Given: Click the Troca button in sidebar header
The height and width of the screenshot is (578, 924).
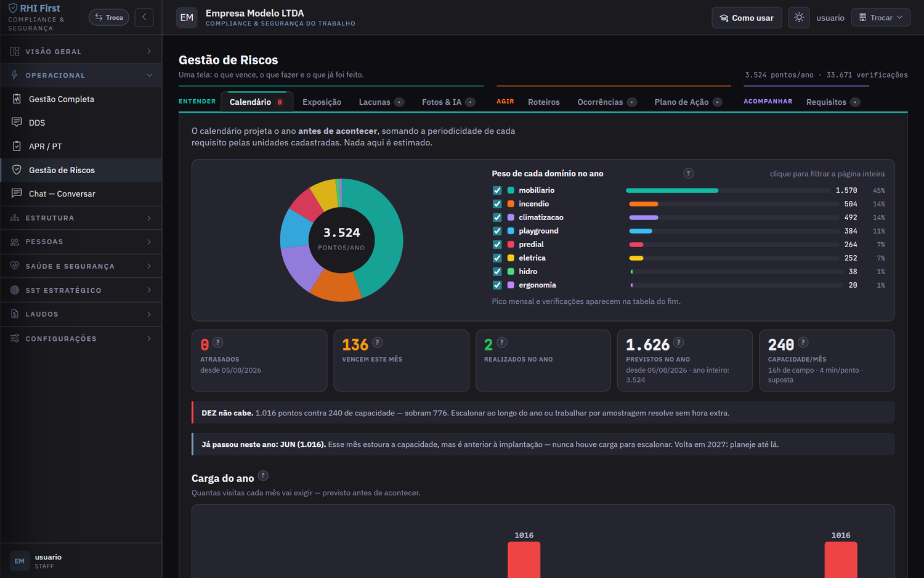Looking at the screenshot, I should (x=109, y=17).
